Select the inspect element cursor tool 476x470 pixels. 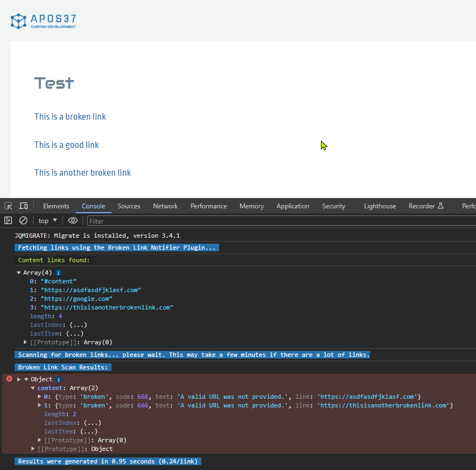[x=8, y=206]
